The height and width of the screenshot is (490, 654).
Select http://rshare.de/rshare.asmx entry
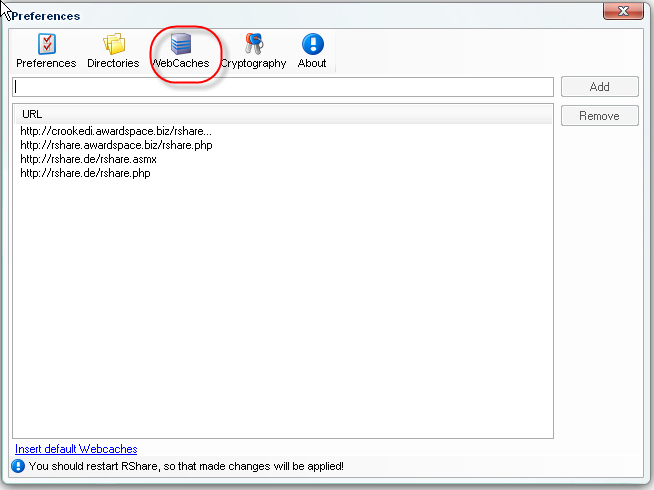[88, 159]
